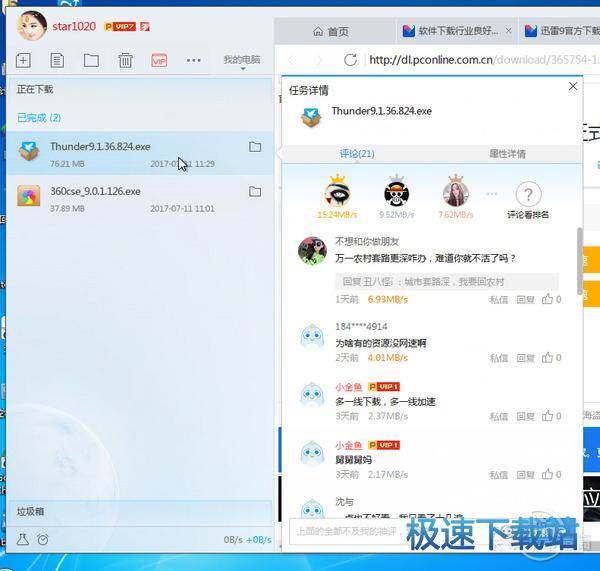Viewport: 600px width, 571px height.
Task: Click 回复 on the 6.93MB/s comment
Action: [525, 299]
